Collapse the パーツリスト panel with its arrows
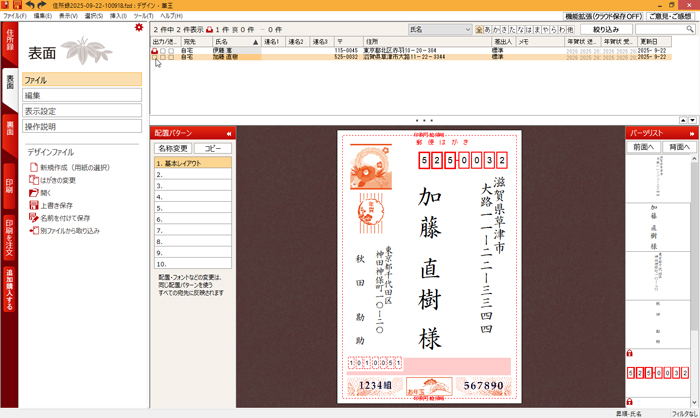The image size is (700, 418). tap(693, 133)
